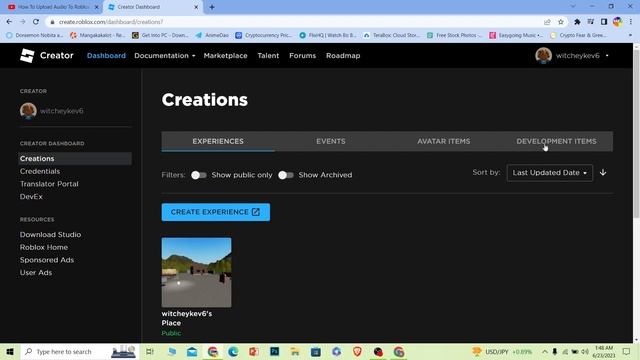
Task: Open Chrome profile avatar icon
Action: [617, 22]
